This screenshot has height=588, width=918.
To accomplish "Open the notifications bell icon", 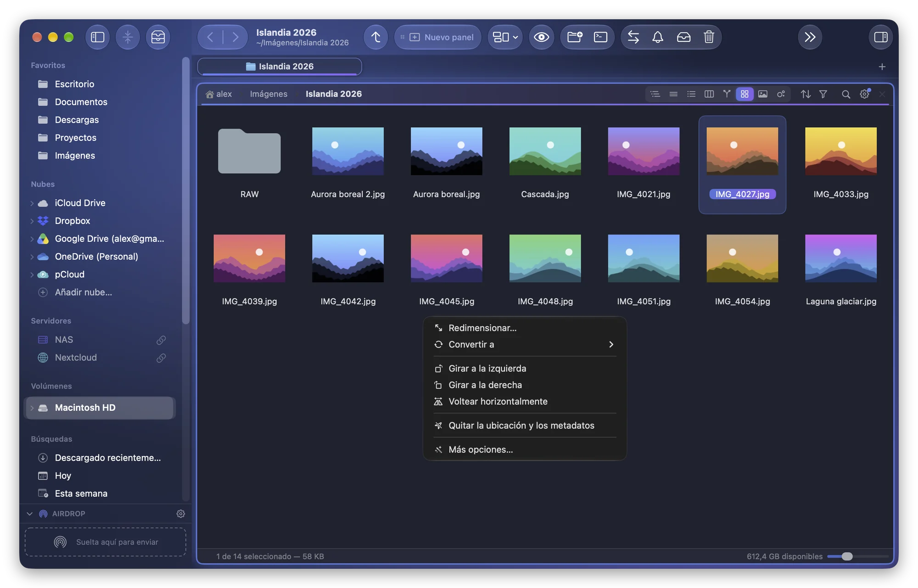I will [x=658, y=37].
